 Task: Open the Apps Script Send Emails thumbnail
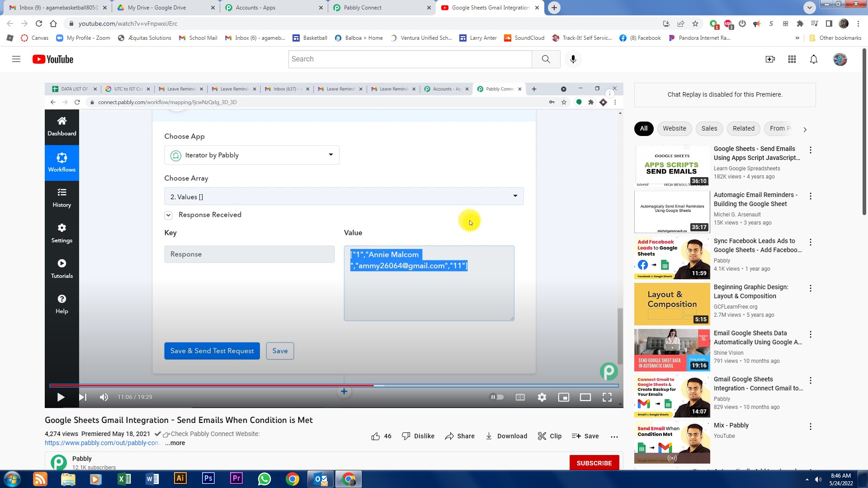point(672,166)
